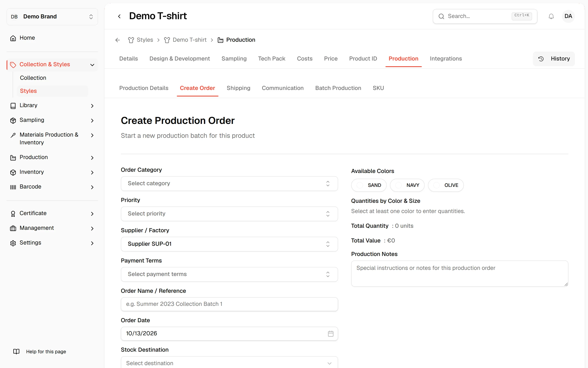Click the Barcode icon in sidebar
The image size is (588, 368).
click(13, 187)
